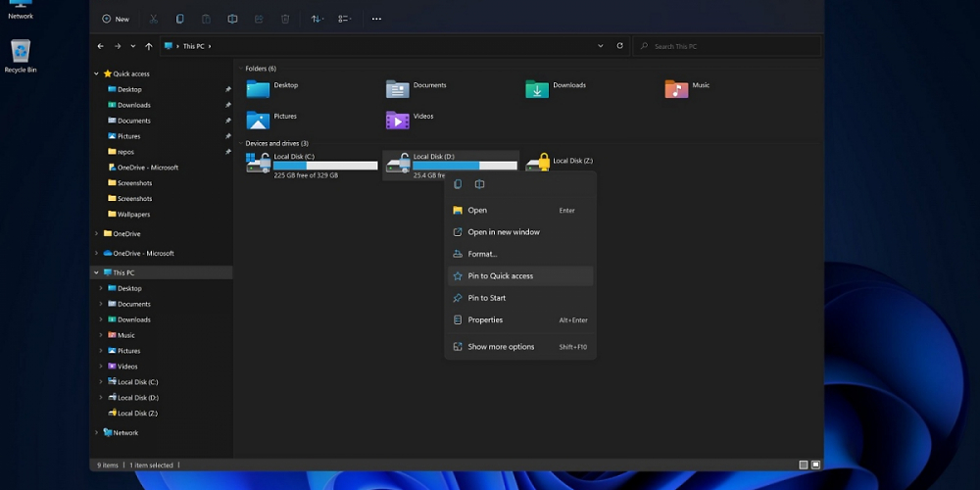Collapse the Devices and drives group

pyautogui.click(x=241, y=144)
